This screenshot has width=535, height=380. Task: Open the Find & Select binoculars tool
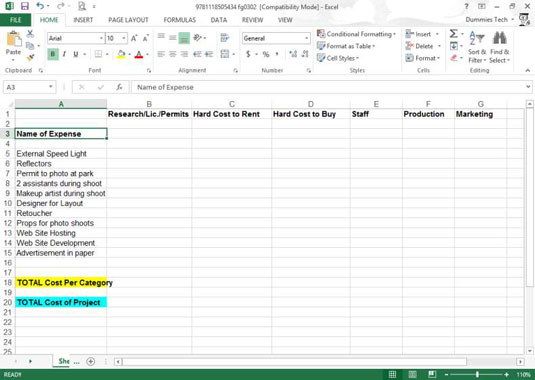500,47
